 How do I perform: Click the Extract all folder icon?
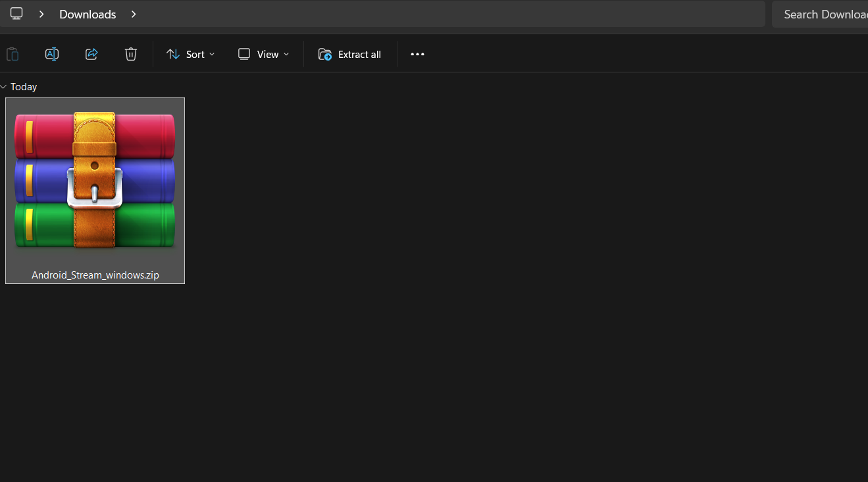tap(324, 55)
